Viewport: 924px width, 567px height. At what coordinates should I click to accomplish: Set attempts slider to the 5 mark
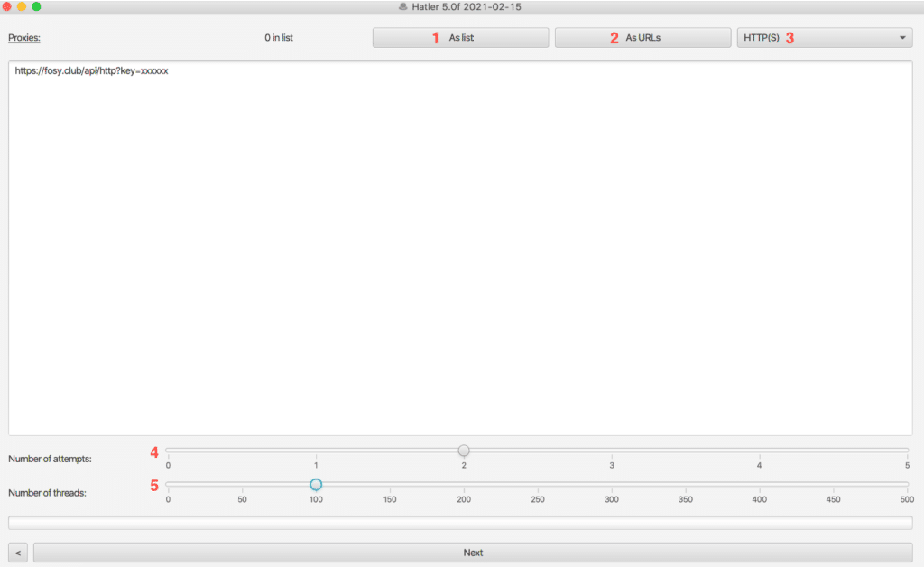(x=907, y=450)
